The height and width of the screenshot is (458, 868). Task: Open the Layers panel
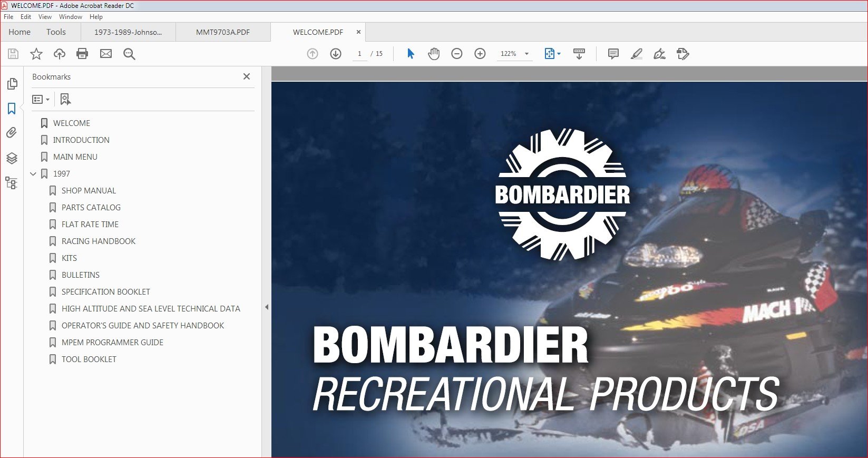click(12, 158)
